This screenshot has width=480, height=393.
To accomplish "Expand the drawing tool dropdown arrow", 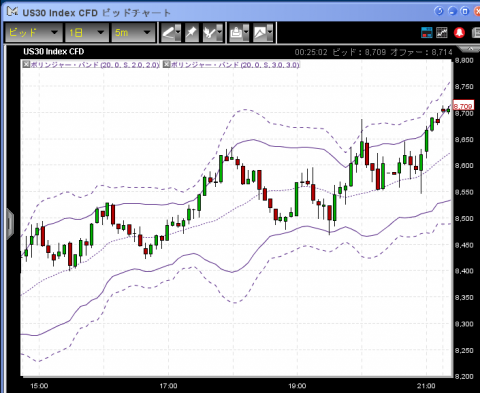I will click(178, 33).
